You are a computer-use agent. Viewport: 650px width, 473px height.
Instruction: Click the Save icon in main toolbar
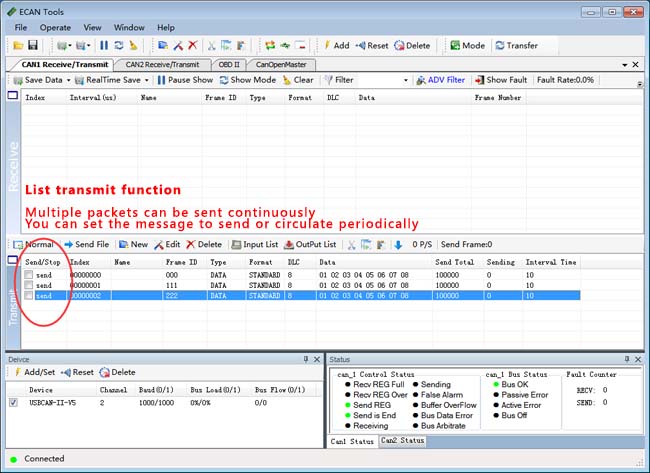[x=32, y=46]
